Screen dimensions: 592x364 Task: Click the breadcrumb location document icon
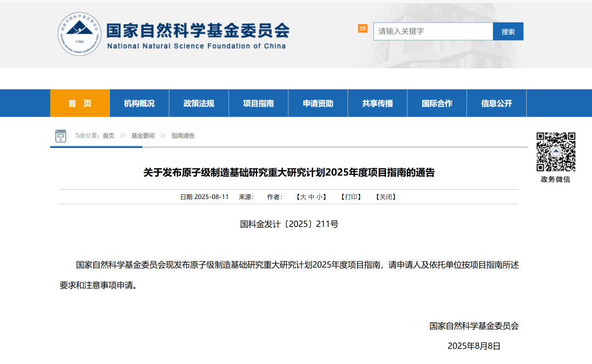tap(60, 136)
